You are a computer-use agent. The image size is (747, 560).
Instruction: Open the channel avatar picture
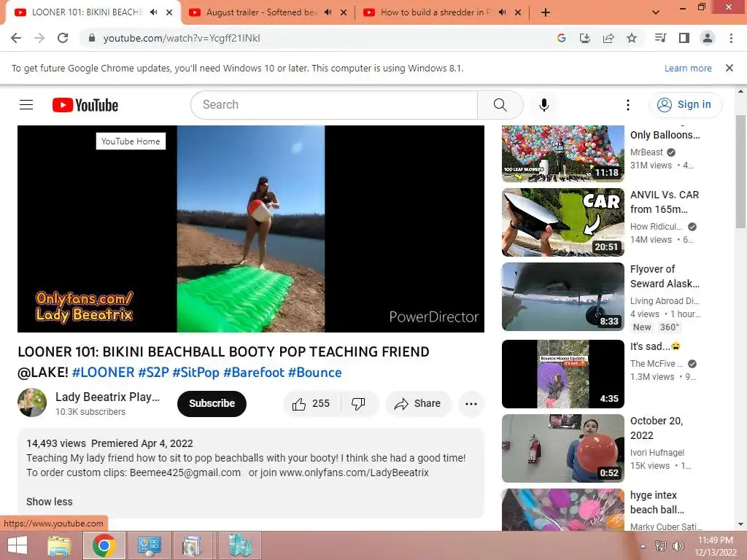tap(32, 402)
